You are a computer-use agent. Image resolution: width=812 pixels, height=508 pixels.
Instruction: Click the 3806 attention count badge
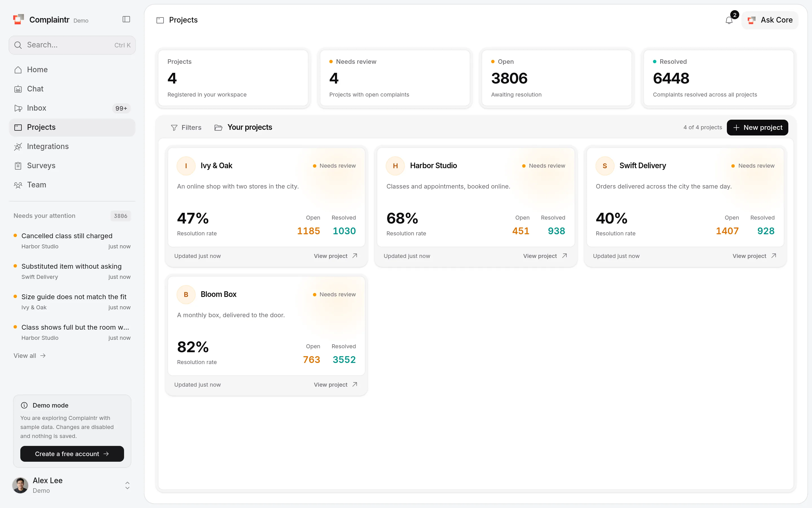point(120,216)
